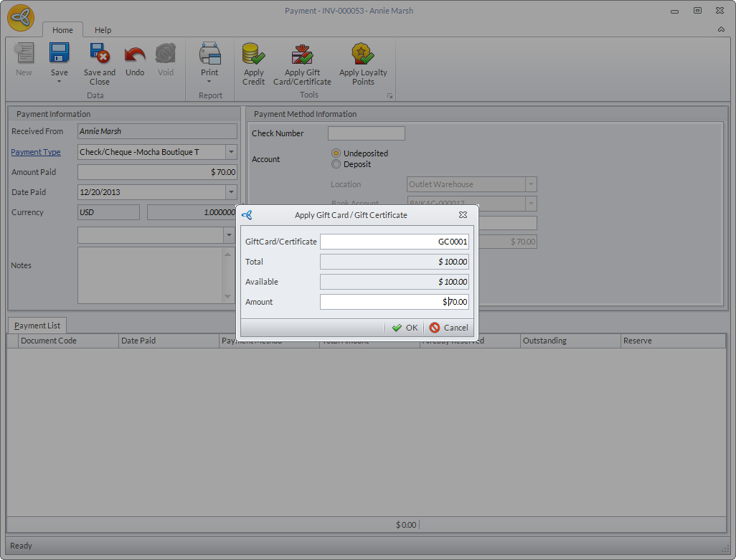Open the Payment Type dropdown
The width and height of the screenshot is (736, 560).
click(231, 152)
